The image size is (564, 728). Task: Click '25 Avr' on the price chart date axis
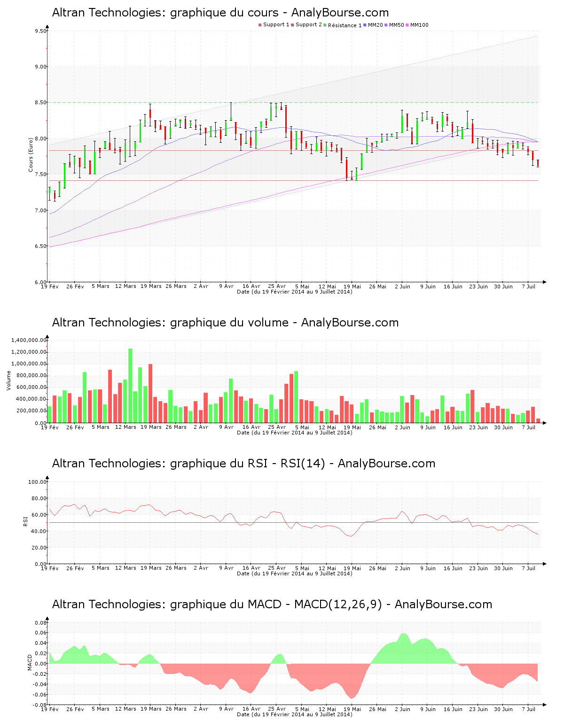click(277, 286)
